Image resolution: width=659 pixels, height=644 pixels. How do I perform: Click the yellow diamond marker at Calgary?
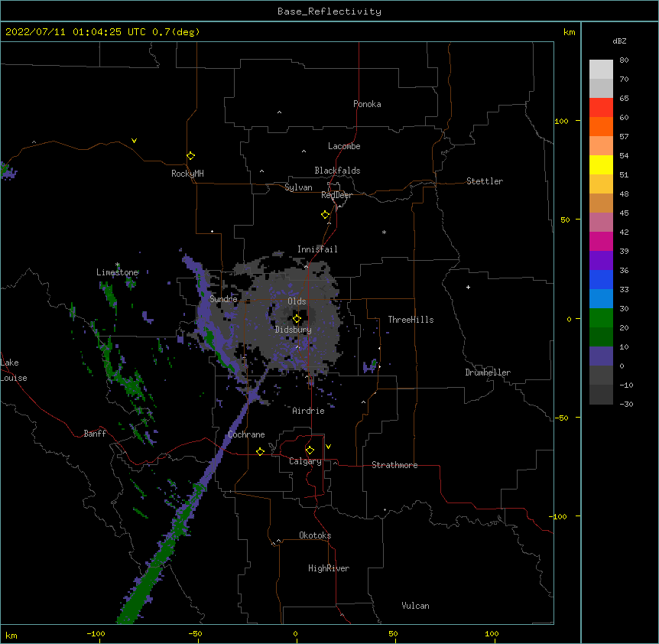tap(310, 450)
